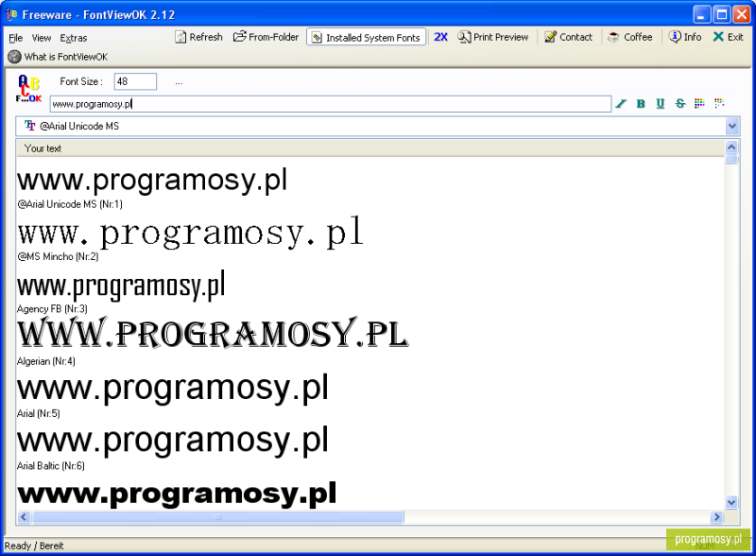Image resolution: width=756 pixels, height=556 pixels.
Task: Select the "@Arial Unicode MS (Nr:1)" label
Action: pos(70,204)
